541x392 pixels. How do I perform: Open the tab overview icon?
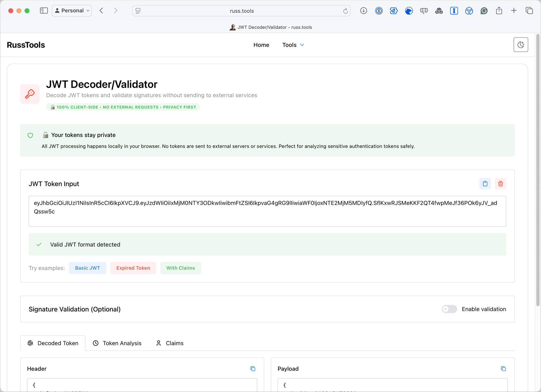(x=529, y=11)
